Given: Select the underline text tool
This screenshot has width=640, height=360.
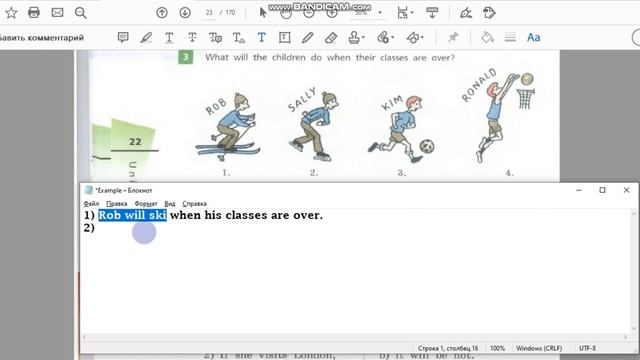Looking at the screenshot, I should coord(169,38).
